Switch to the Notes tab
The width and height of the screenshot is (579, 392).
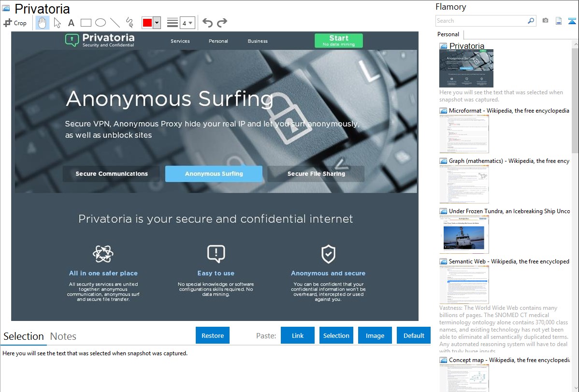point(63,336)
